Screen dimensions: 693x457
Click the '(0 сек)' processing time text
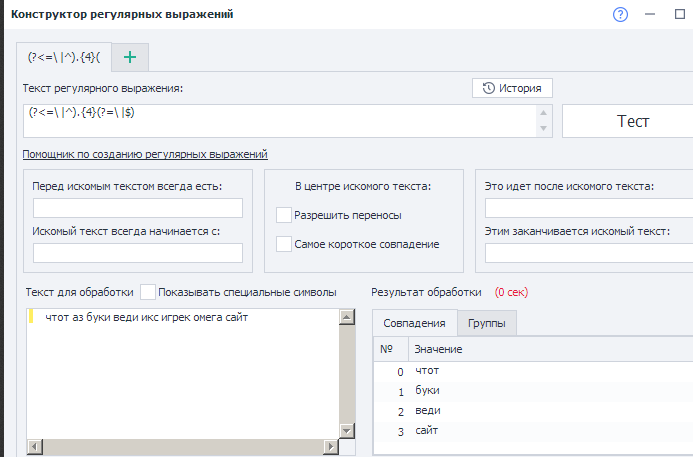[511, 292]
